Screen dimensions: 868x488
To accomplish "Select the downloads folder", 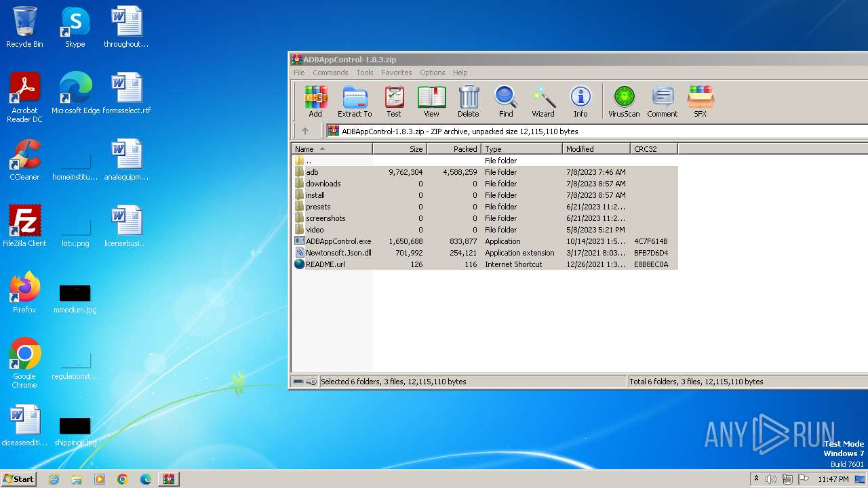I will (485, 184).
